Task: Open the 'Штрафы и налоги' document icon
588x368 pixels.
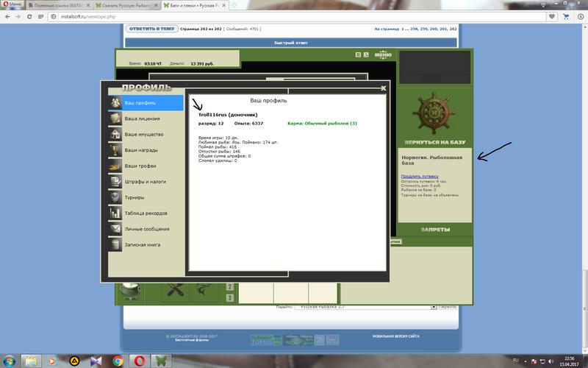Action: [115, 182]
